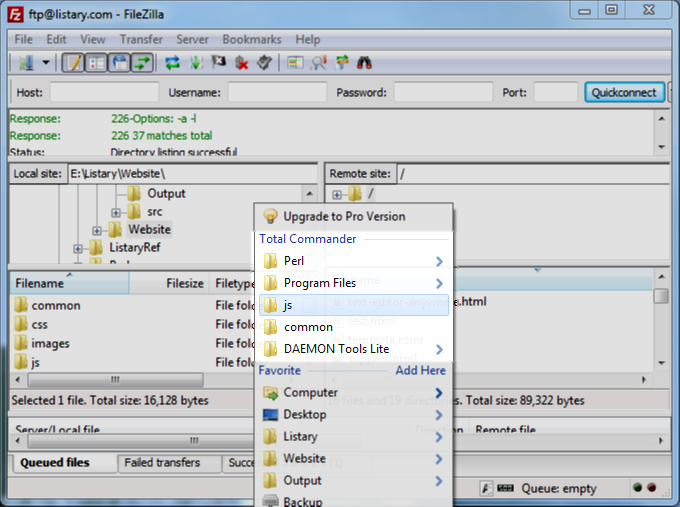Image resolution: width=680 pixels, height=507 pixels.
Task: Click the Remote site path field
Action: [x=533, y=173]
